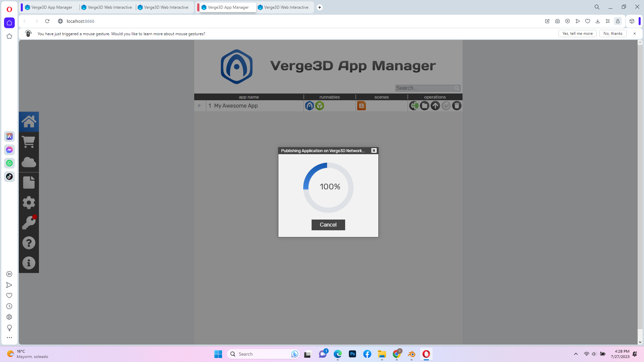Click the search magnifier in the Search field
Screen dimensions: 644x362
pyautogui.click(x=457, y=88)
